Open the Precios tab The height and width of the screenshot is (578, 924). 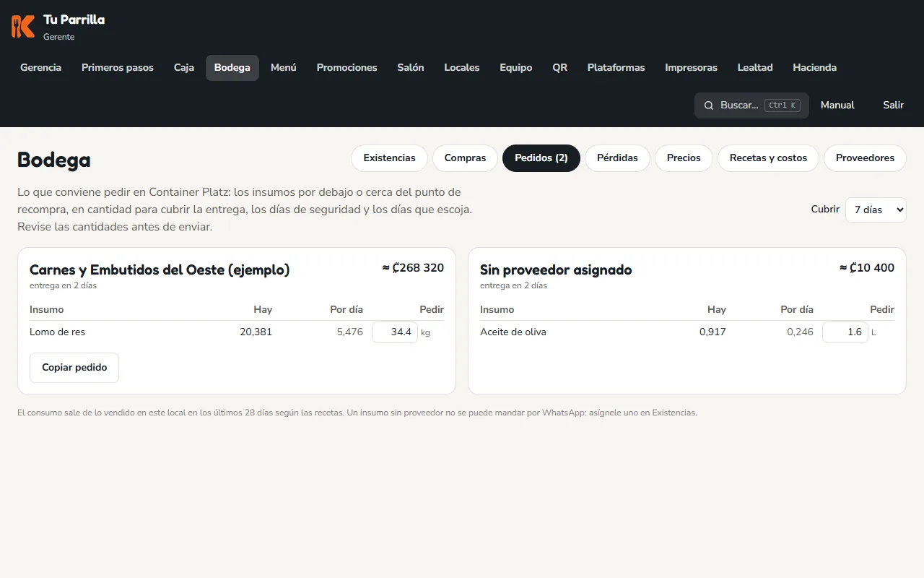[x=684, y=158]
